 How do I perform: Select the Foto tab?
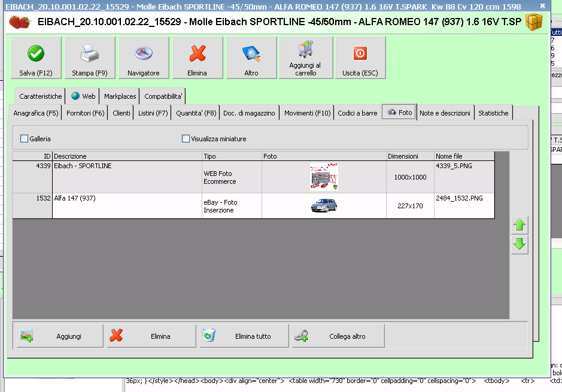coord(399,112)
